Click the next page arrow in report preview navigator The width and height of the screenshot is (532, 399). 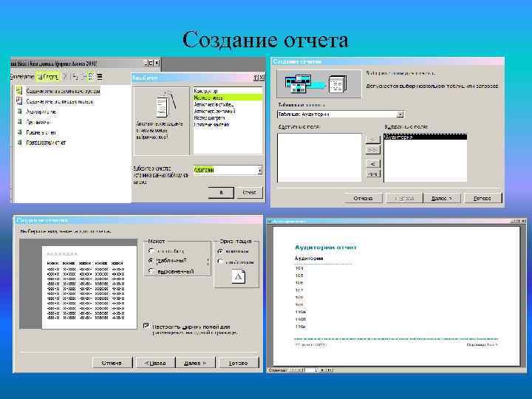(322, 370)
